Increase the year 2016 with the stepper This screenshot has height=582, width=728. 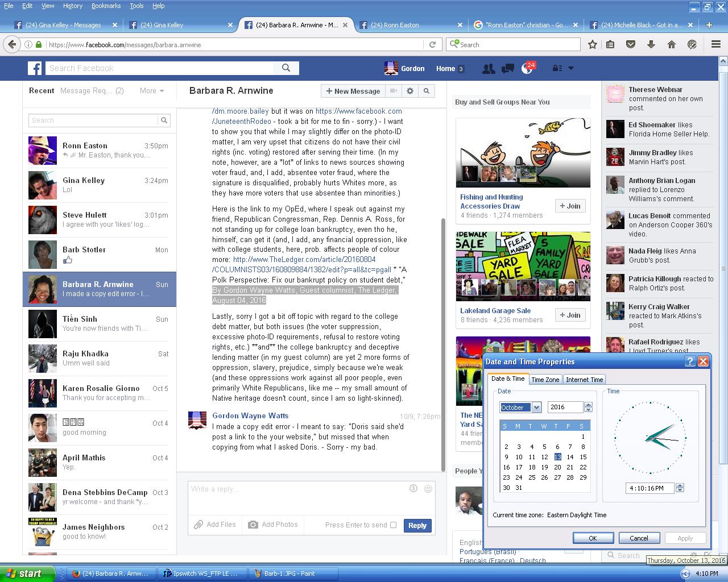click(x=588, y=405)
